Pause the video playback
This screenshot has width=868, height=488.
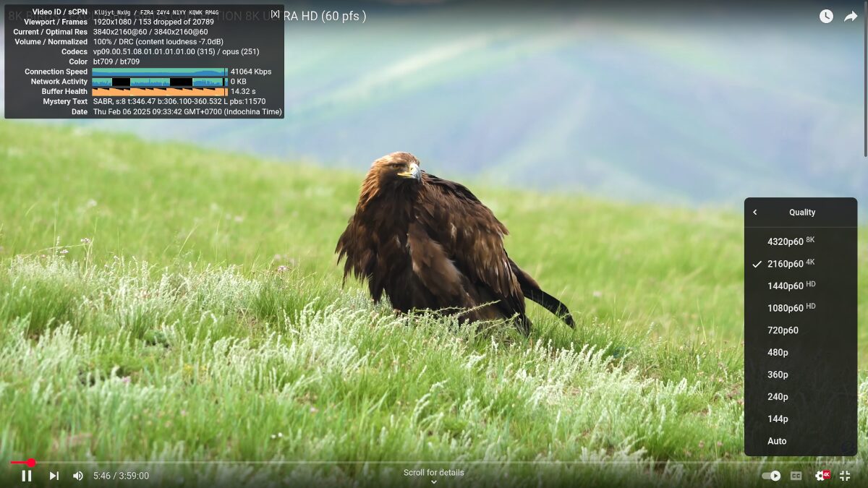pyautogui.click(x=27, y=476)
